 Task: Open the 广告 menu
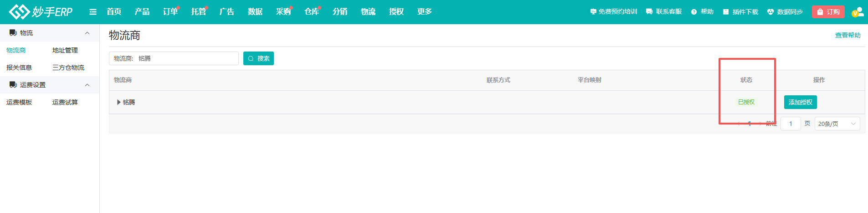pos(227,12)
